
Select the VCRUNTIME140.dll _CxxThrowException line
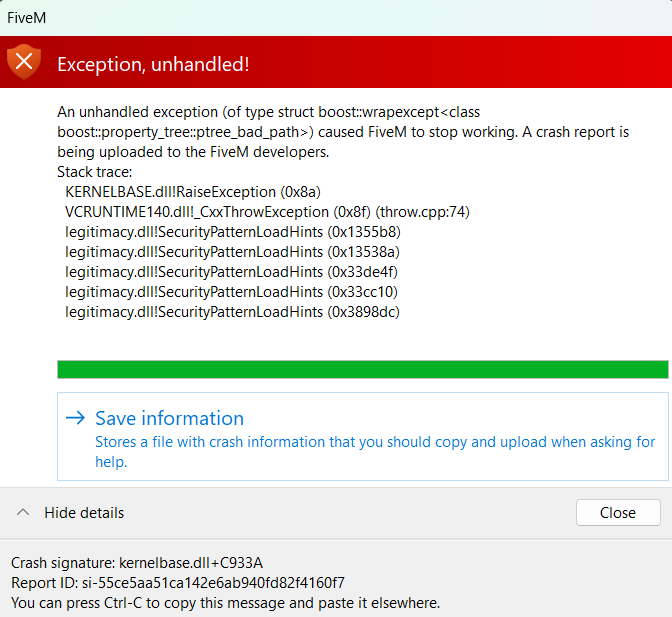pos(267,212)
